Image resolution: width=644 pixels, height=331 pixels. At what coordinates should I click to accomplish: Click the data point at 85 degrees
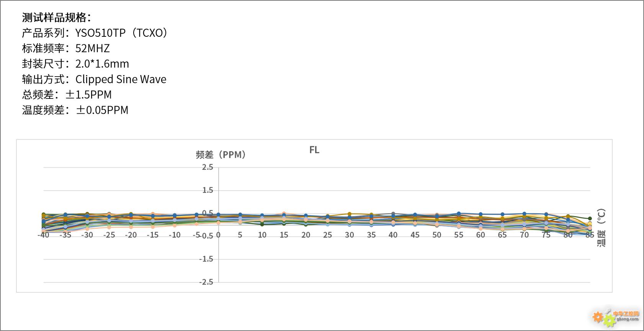coord(590,218)
